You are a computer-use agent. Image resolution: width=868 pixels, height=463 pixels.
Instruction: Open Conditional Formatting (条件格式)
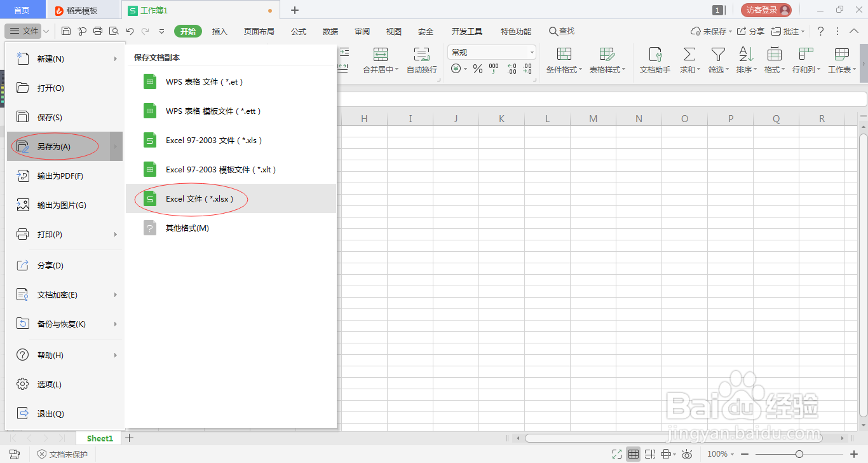(564, 60)
